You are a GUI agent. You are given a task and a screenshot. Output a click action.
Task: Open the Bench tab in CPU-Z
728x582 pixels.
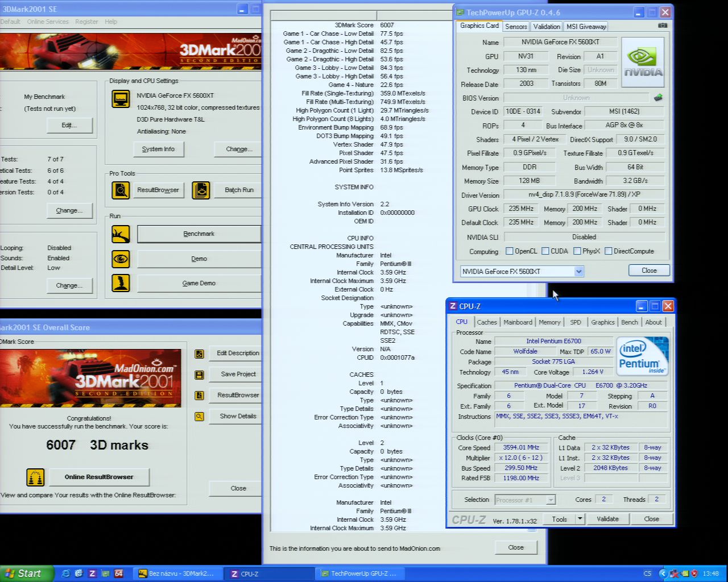click(x=630, y=322)
